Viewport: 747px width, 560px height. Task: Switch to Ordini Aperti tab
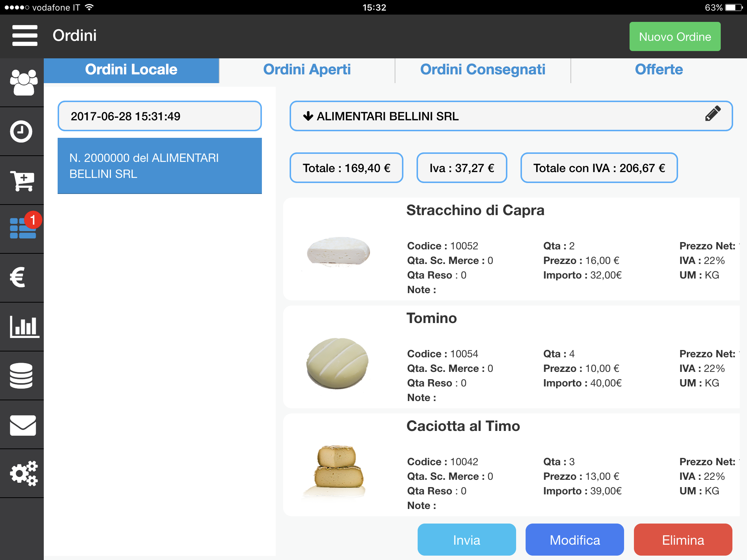307,70
